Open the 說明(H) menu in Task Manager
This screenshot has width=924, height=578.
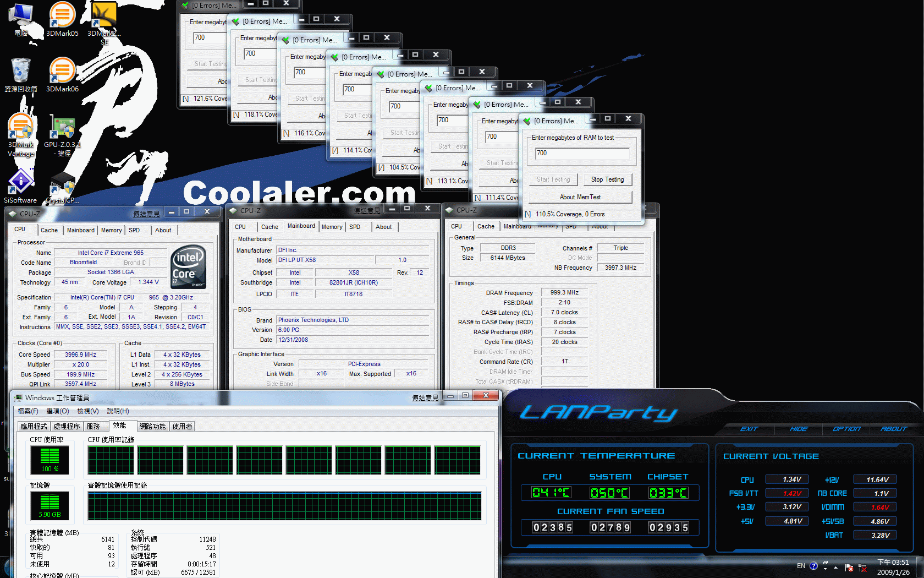click(118, 411)
